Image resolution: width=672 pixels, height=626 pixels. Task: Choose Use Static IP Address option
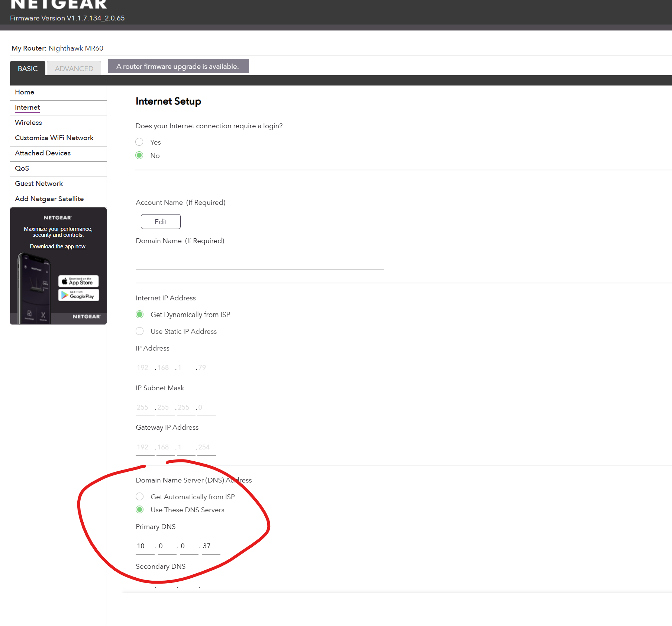140,331
